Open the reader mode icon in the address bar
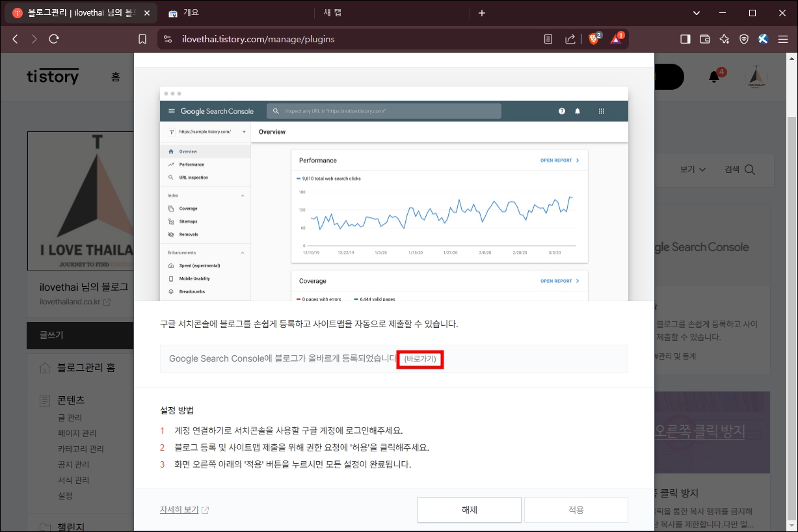798x532 pixels. click(x=548, y=39)
